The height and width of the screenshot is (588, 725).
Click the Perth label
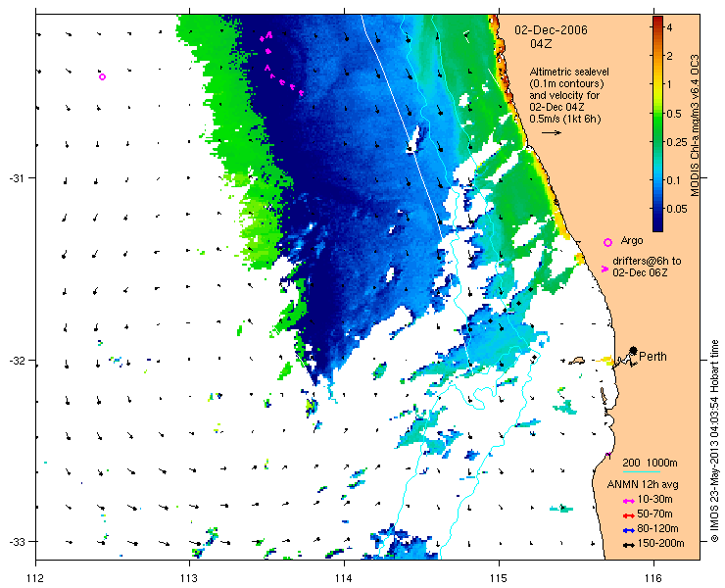click(652, 356)
